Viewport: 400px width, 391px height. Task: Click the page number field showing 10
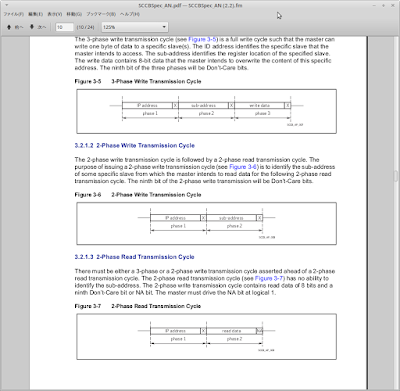tap(64, 27)
